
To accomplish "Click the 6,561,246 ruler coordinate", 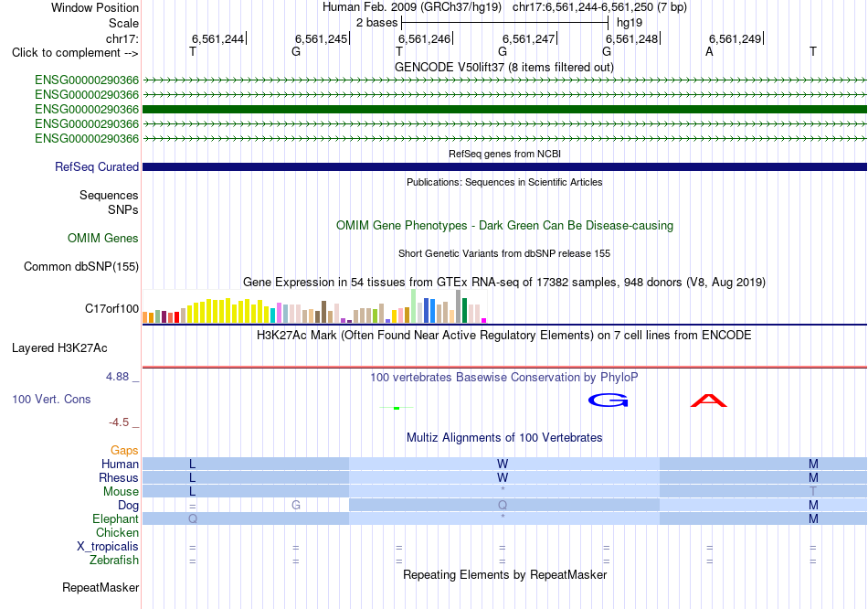I will [x=425, y=38].
